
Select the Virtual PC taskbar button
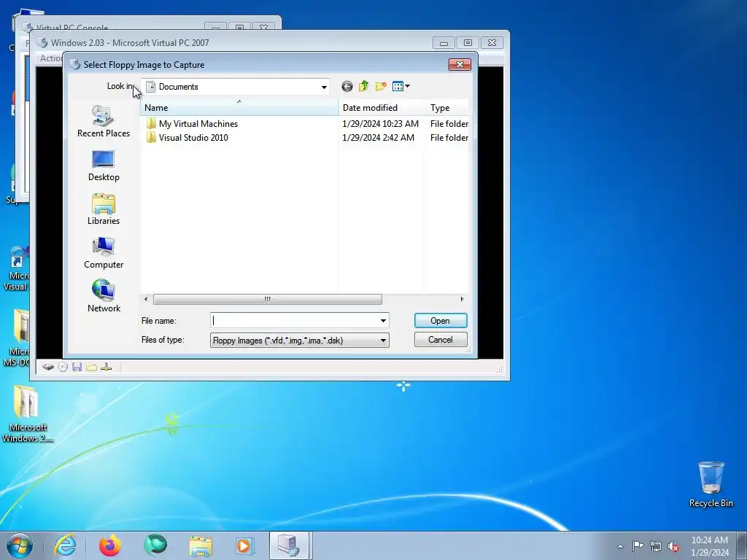click(290, 545)
